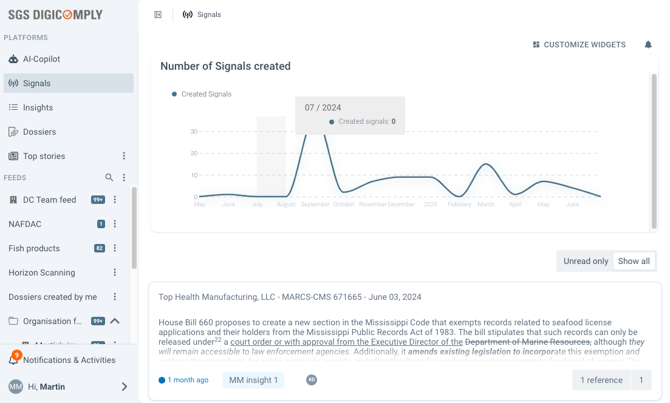670x403 pixels.
Task: Select Show all signals filter
Action: tap(633, 261)
